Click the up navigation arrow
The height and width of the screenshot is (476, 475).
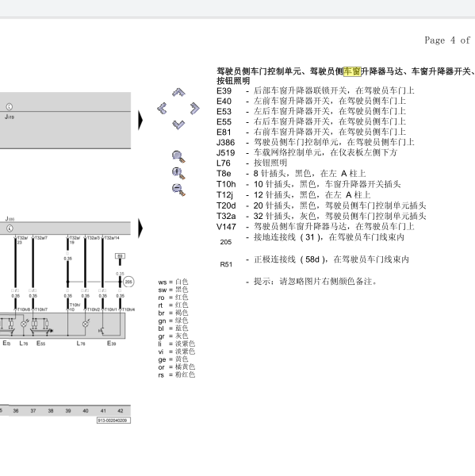(178, 92)
